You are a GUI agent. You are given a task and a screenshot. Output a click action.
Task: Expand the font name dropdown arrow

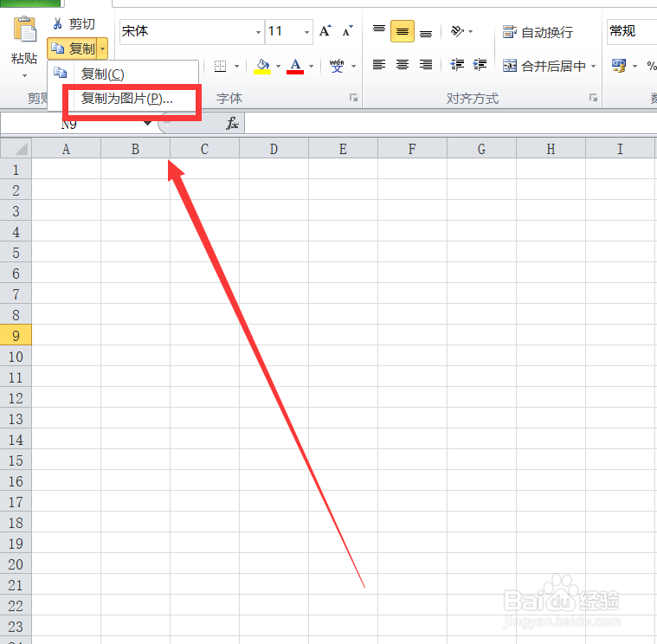tap(258, 32)
